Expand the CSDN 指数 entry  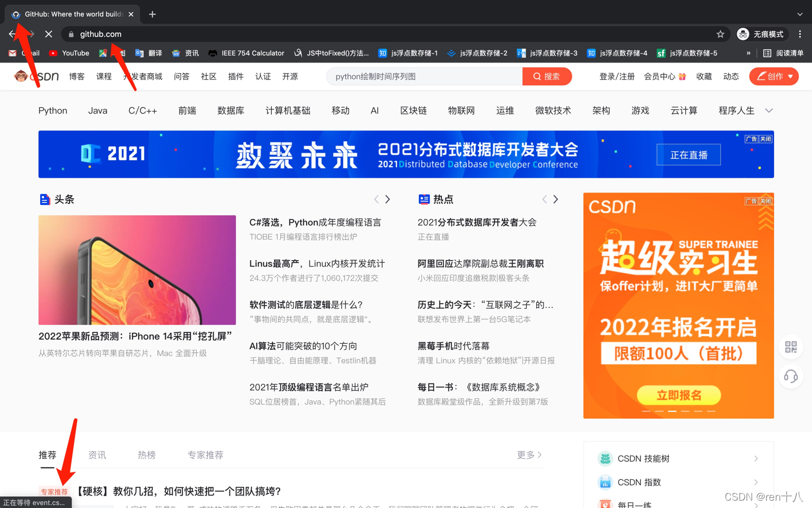click(678, 483)
